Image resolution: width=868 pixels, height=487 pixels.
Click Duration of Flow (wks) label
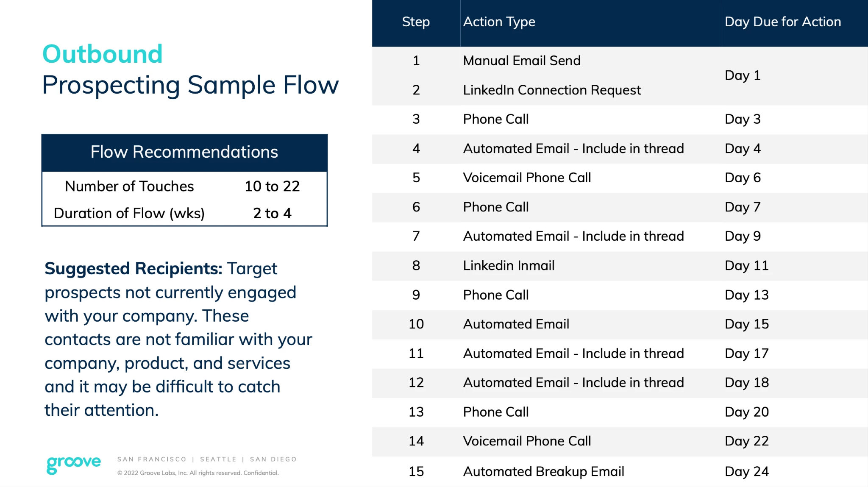click(129, 213)
